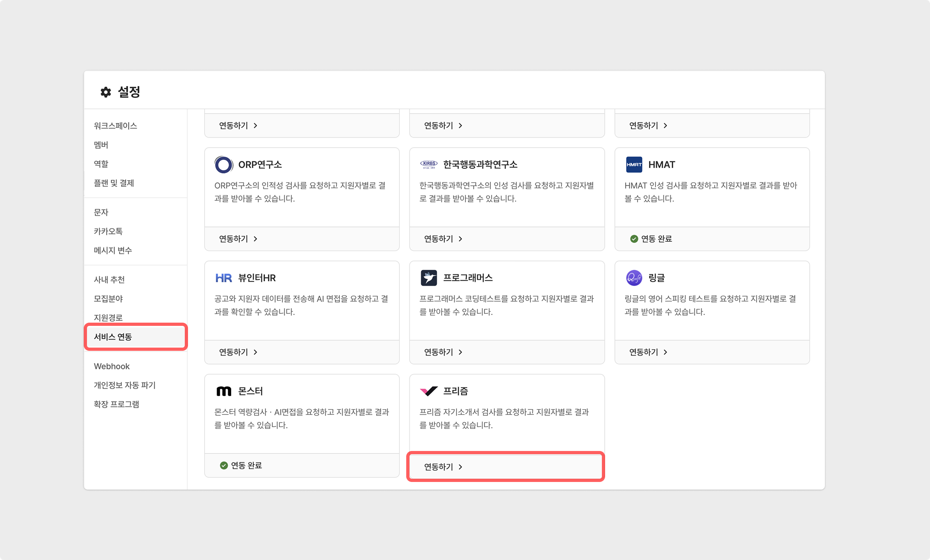
Task: Open 연동하기 for ORP연구소
Action: tap(238, 239)
